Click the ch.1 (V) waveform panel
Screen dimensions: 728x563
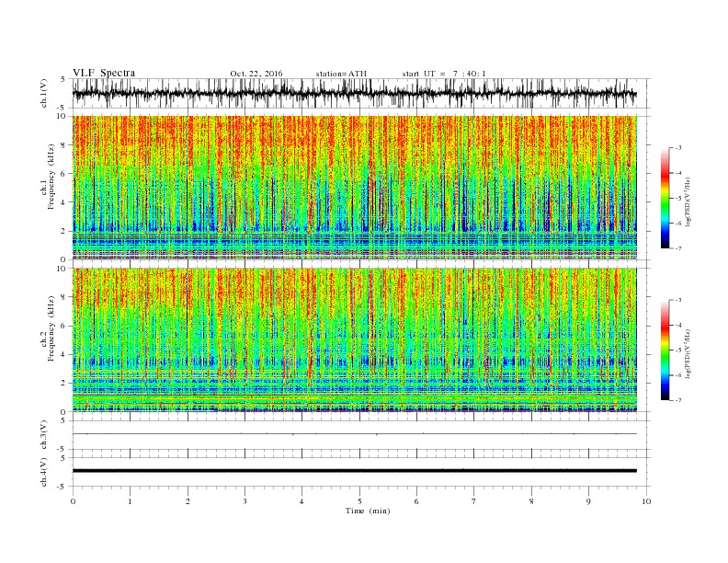click(x=360, y=93)
